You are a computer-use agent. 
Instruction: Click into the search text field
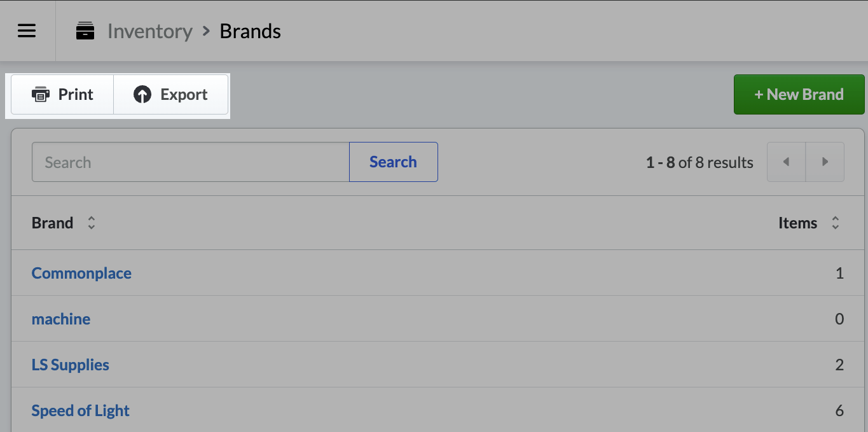[191, 162]
